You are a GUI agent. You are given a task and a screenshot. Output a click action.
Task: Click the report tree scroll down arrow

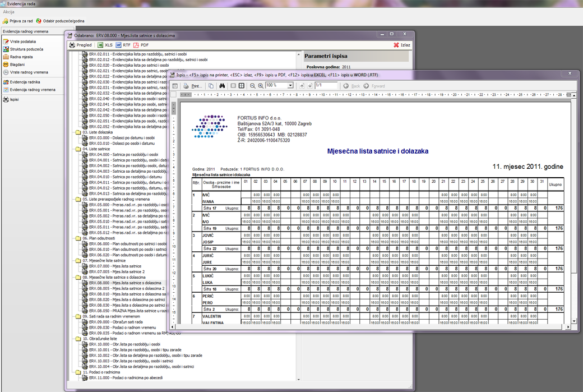click(299, 379)
